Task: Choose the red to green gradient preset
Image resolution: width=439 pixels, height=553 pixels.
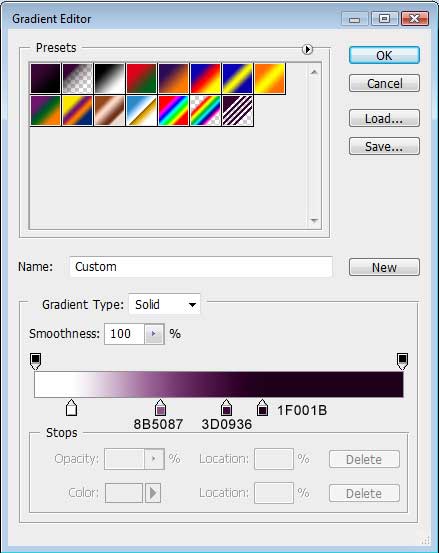Action: (141, 78)
